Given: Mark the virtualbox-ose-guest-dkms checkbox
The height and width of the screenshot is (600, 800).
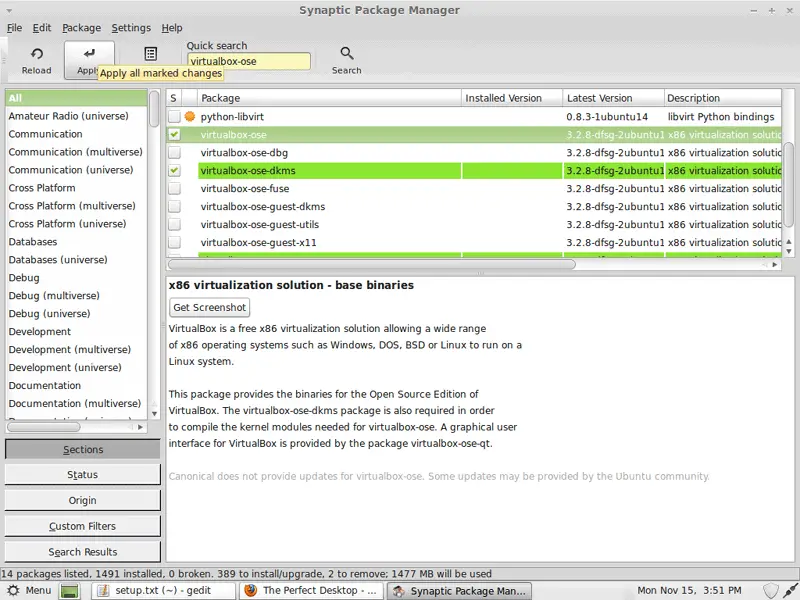Looking at the screenshot, I should (174, 206).
